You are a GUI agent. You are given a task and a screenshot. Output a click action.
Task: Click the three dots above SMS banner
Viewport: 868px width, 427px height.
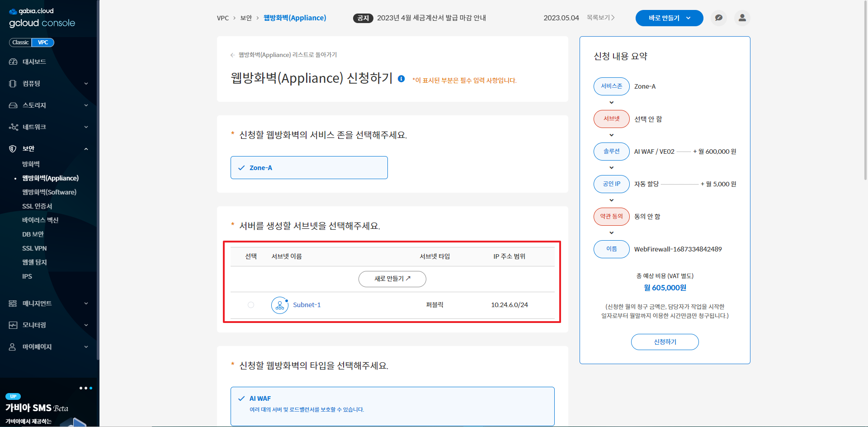[x=86, y=388]
